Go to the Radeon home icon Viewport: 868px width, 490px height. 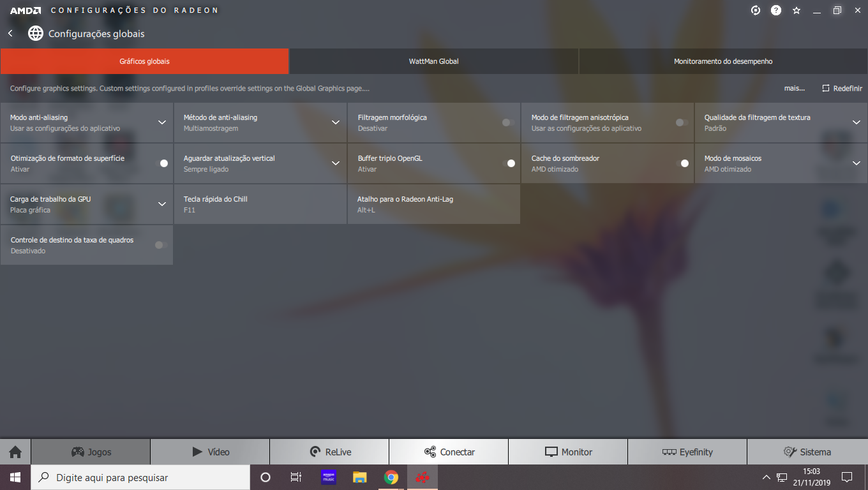click(x=15, y=452)
